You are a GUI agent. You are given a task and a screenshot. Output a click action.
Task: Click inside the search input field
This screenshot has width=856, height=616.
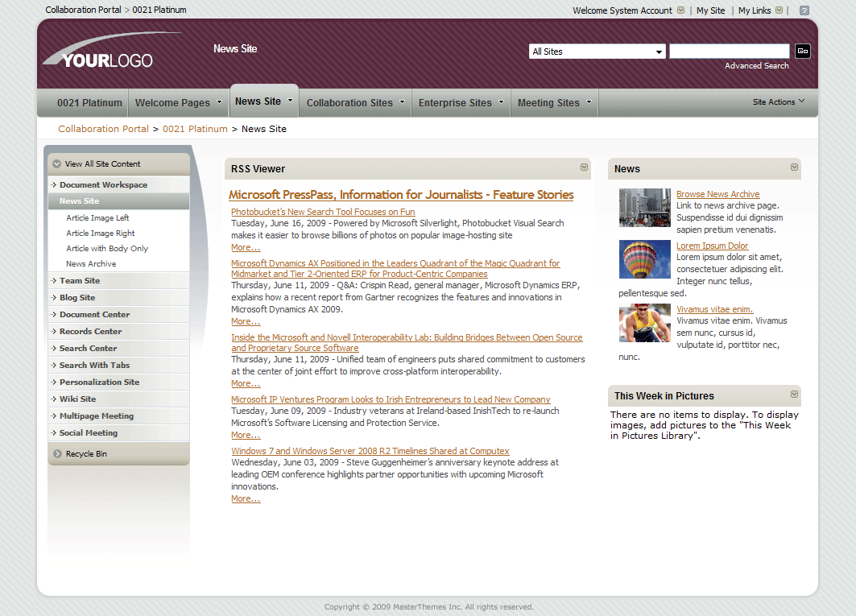tap(729, 51)
